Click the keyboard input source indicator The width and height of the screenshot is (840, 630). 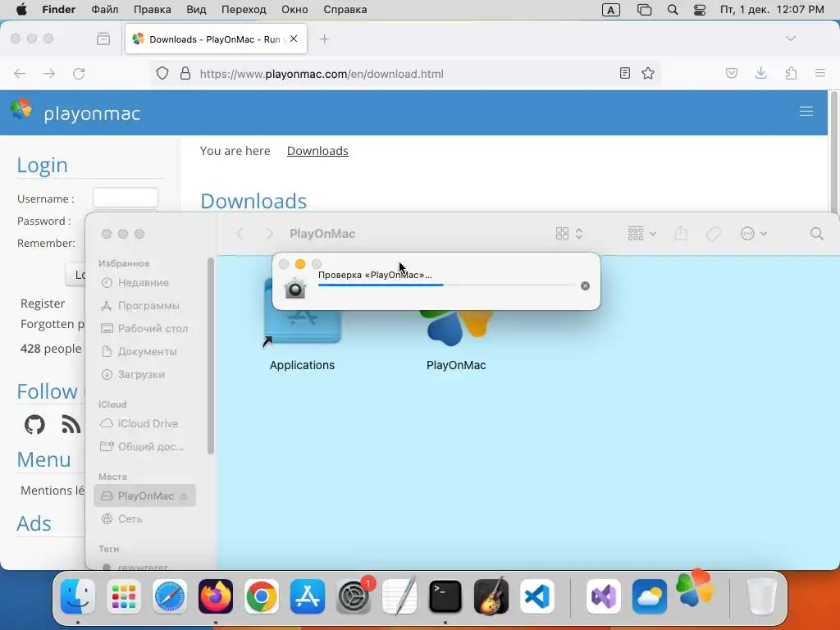click(x=610, y=10)
